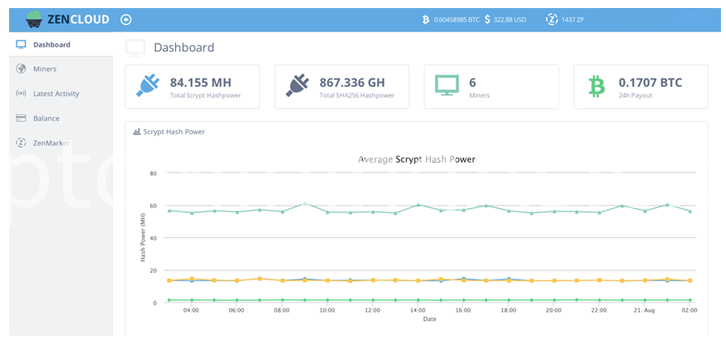Viewport: 726px width, 362px height.
Task: Click the ZP ZenPoints icon in header
Action: coord(551,19)
